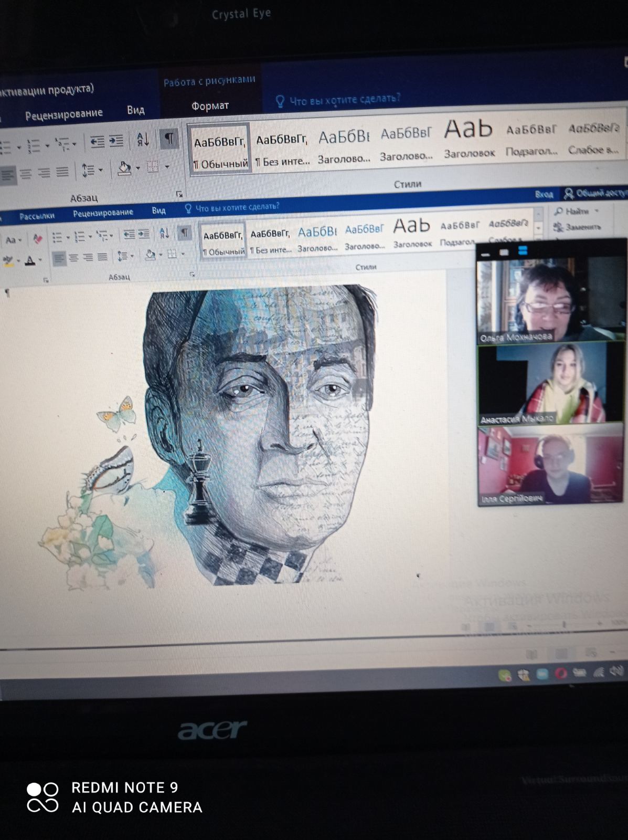Click the multilevel list icon in the upper ribbon
This screenshot has width=628, height=840.
point(62,144)
